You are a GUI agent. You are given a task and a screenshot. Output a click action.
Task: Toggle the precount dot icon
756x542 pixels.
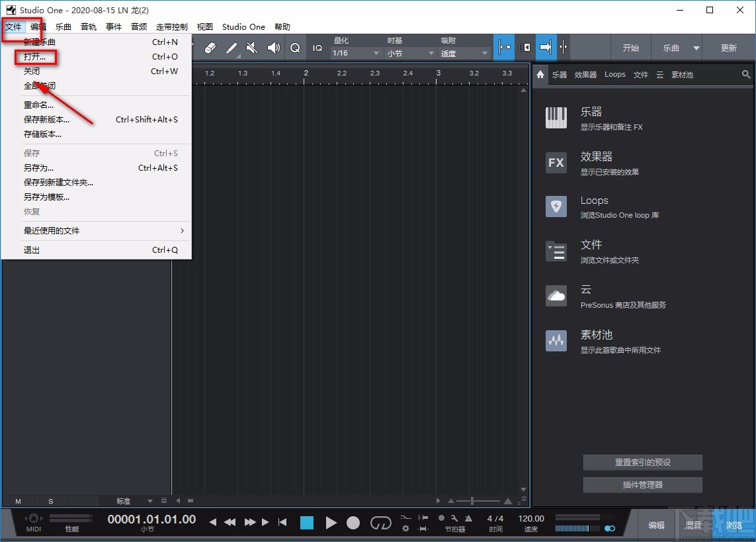point(441,518)
